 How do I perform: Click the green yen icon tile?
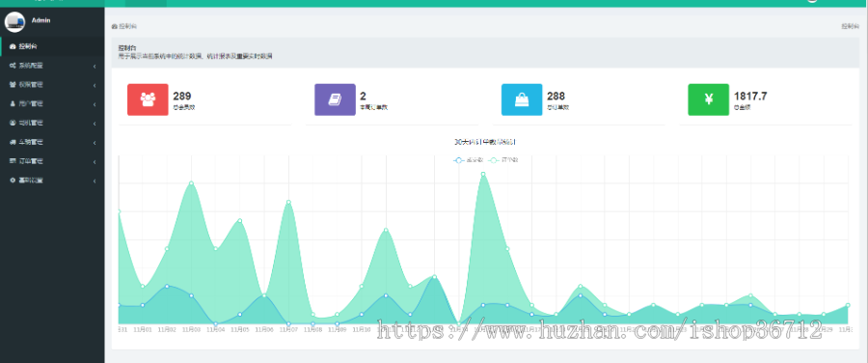point(709,99)
